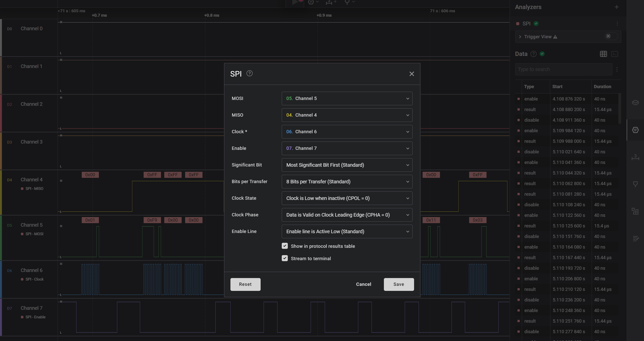Open the Clock State dropdown
The image size is (644, 341).
[347, 198]
